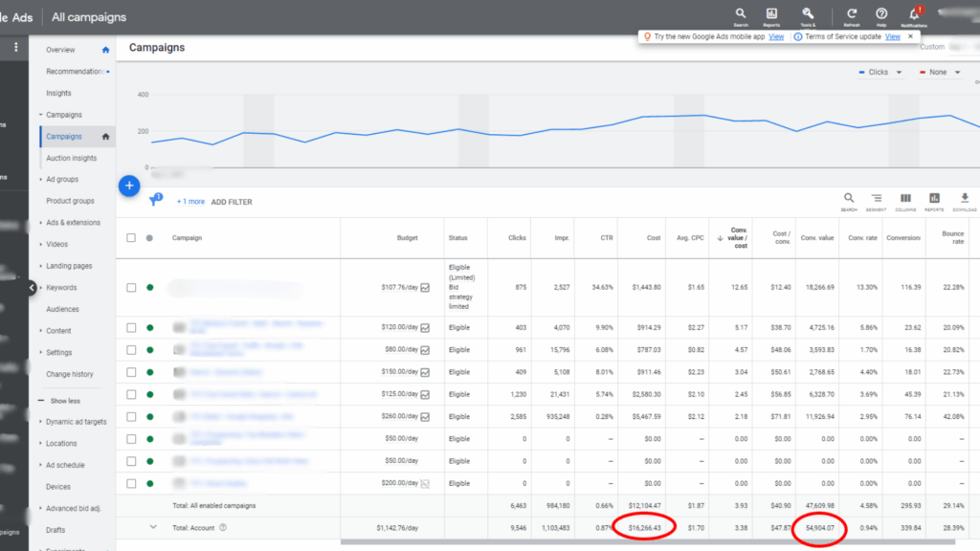This screenshot has height=551, width=980.
Task: Check the second campaign row's checkbox
Action: [131, 328]
